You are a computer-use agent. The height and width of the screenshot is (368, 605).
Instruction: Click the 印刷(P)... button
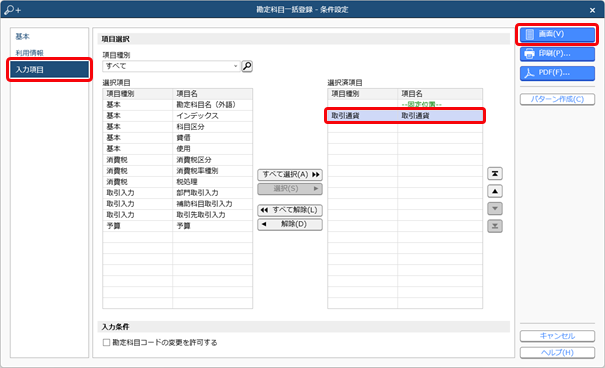click(x=557, y=54)
